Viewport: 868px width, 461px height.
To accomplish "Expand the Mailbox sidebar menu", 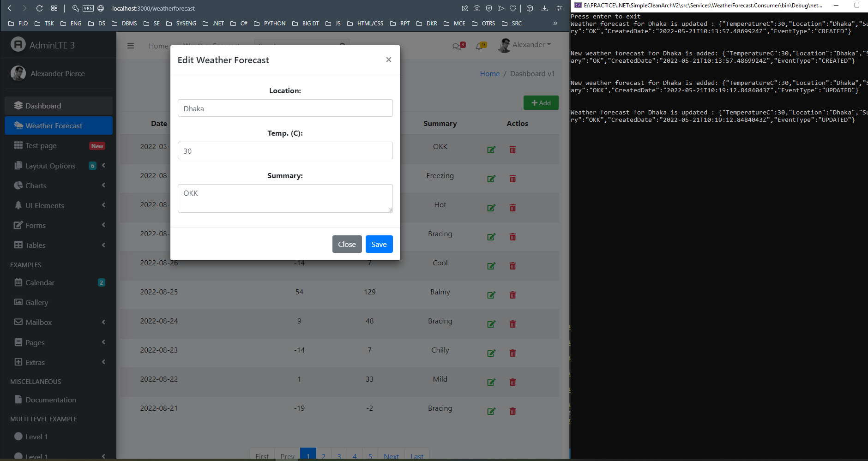I will coord(39,322).
